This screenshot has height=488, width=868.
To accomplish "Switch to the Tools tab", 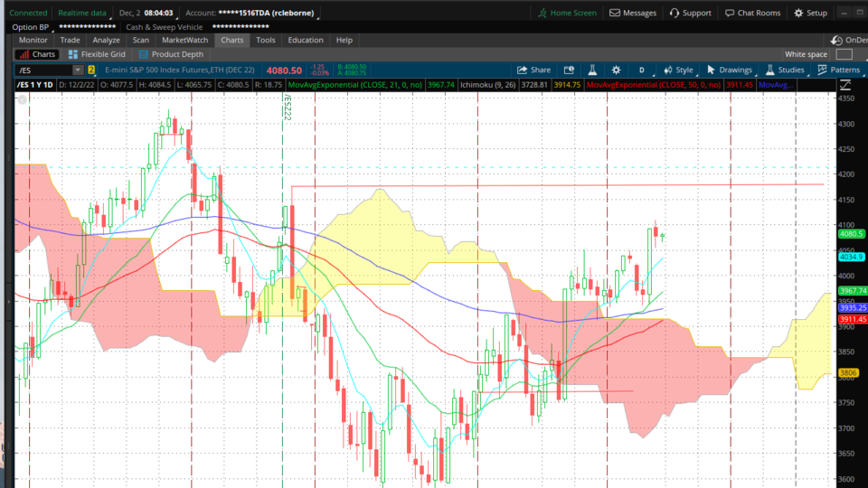I will [x=266, y=40].
